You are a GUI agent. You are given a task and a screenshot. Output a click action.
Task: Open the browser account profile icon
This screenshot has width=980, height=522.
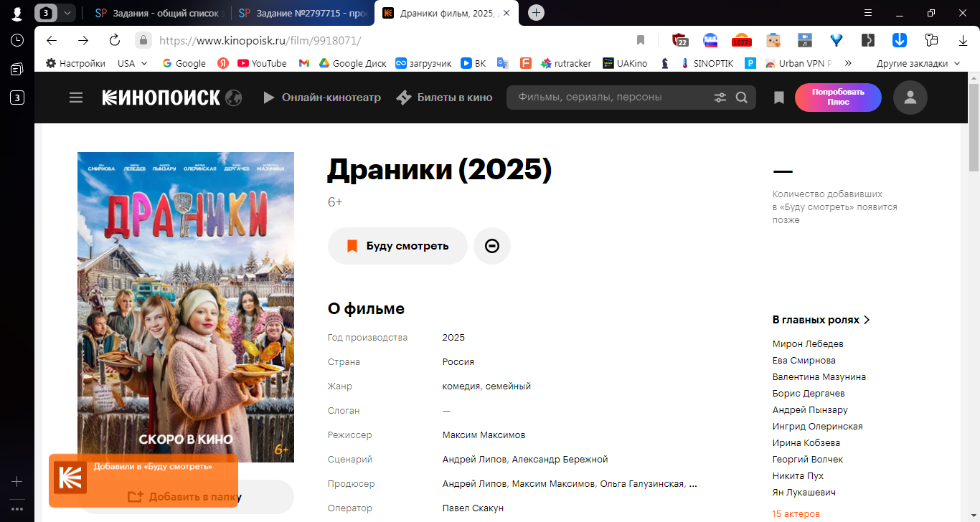pyautogui.click(x=17, y=13)
